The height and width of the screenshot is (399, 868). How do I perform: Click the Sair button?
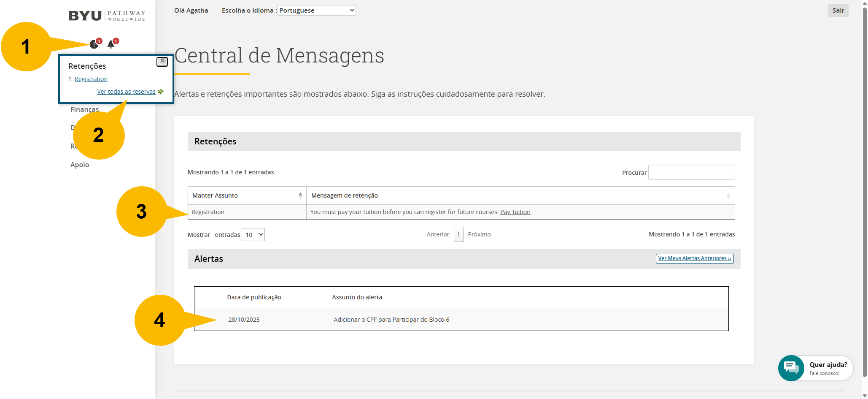point(838,11)
